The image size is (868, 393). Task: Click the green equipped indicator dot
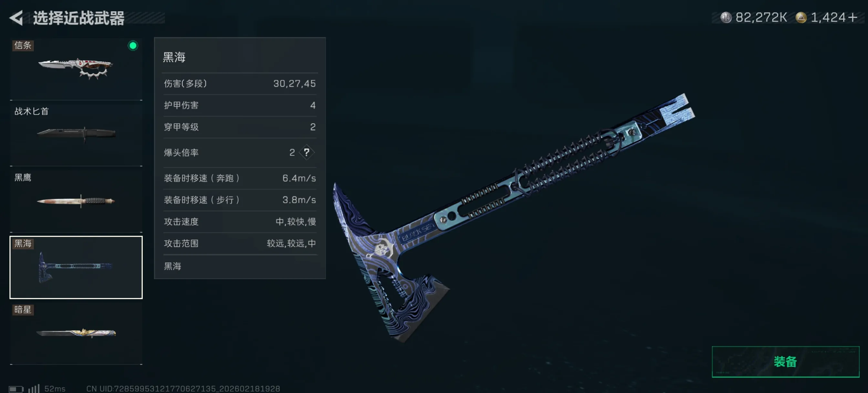[133, 46]
